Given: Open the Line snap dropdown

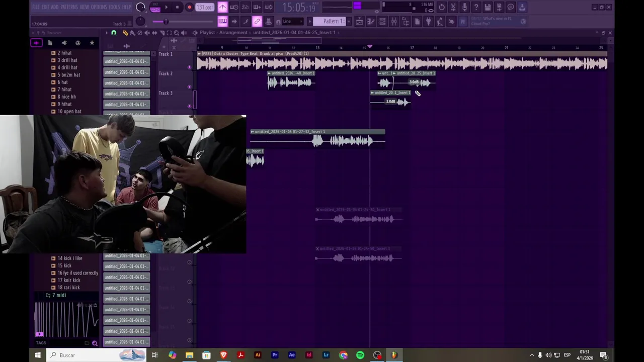Looking at the screenshot, I should tap(292, 21).
